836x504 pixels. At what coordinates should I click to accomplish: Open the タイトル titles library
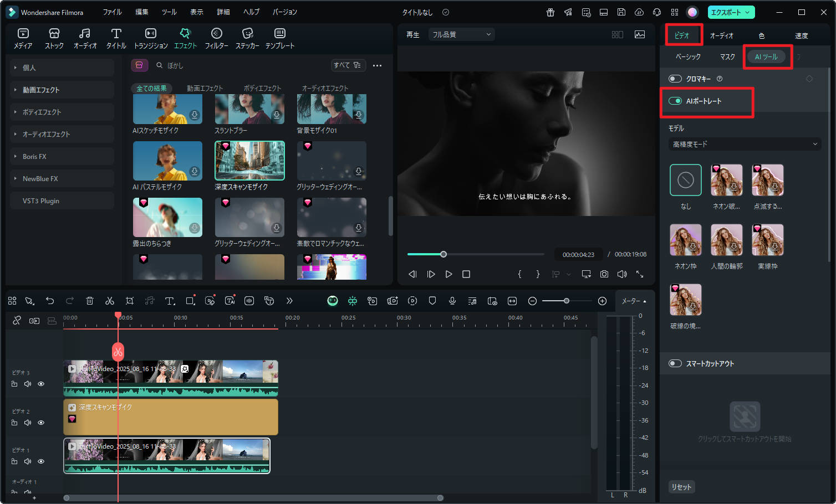pyautogui.click(x=116, y=39)
